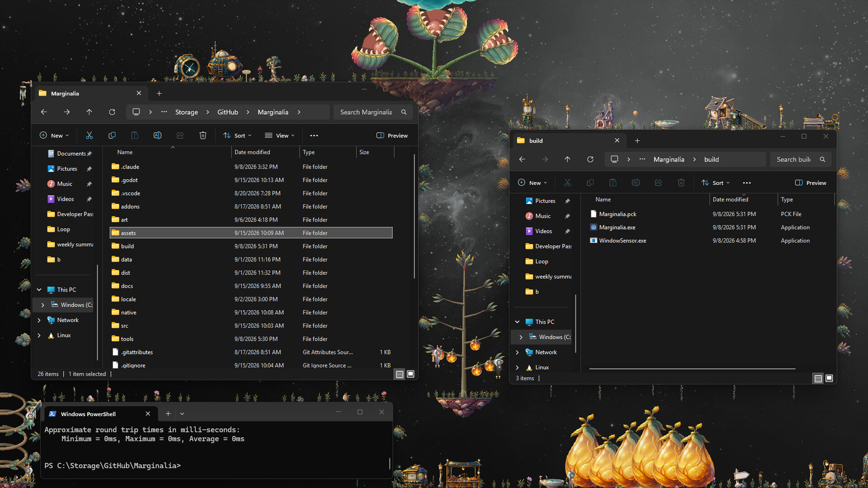Click Delete trash icon in Marginalia window

pos(203,136)
